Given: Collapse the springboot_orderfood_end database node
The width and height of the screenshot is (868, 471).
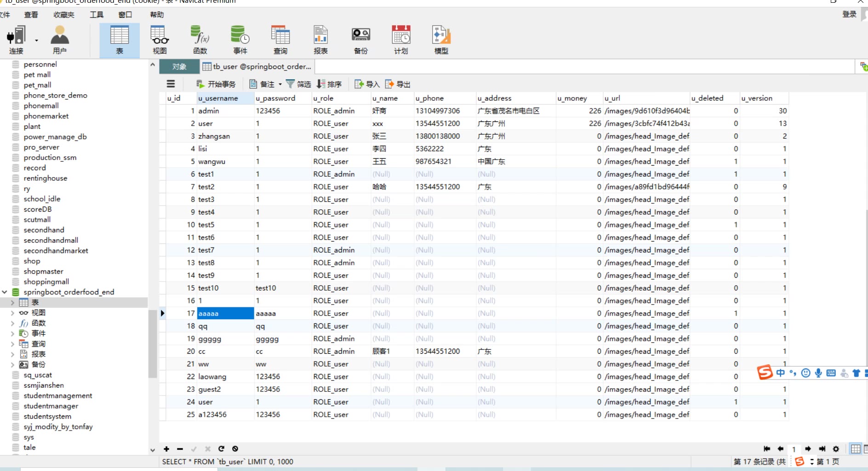Looking at the screenshot, I should click(5, 292).
